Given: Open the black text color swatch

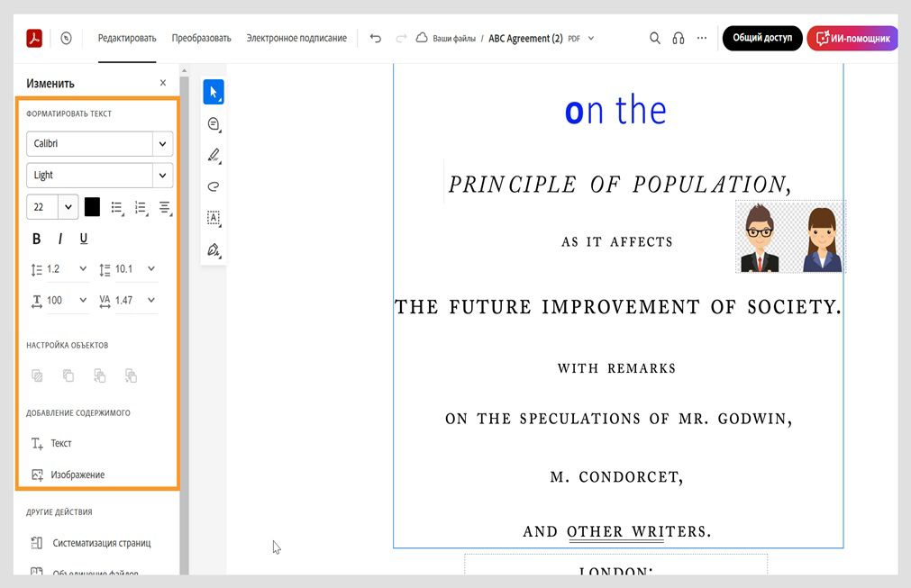Looking at the screenshot, I should pyautogui.click(x=91, y=206).
